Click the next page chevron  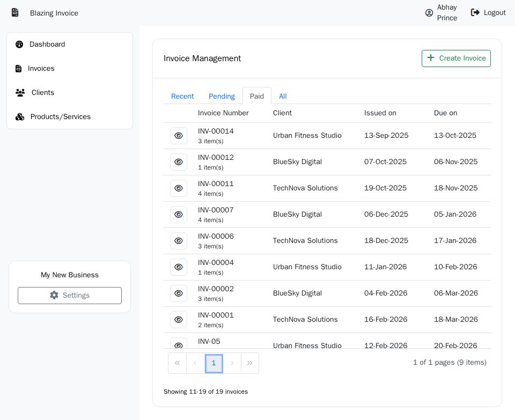(x=232, y=363)
